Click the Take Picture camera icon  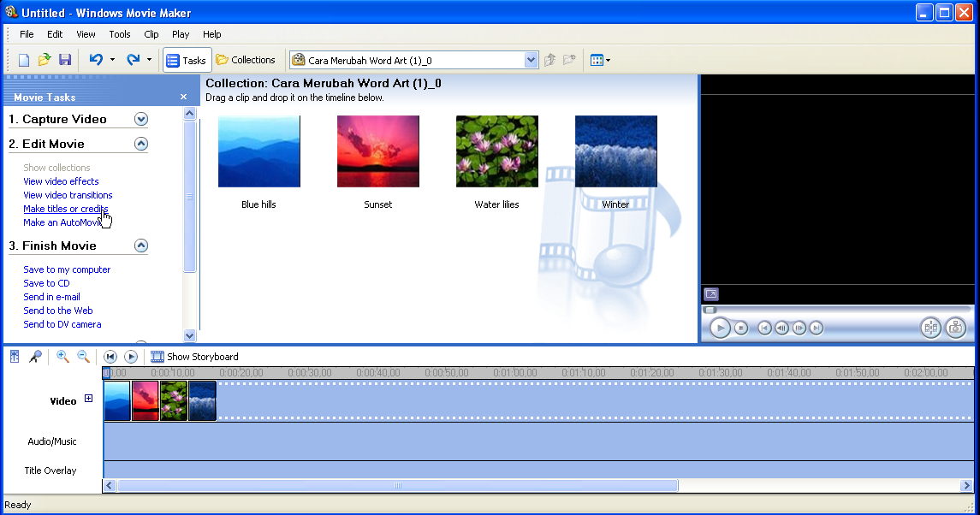pyautogui.click(x=956, y=329)
